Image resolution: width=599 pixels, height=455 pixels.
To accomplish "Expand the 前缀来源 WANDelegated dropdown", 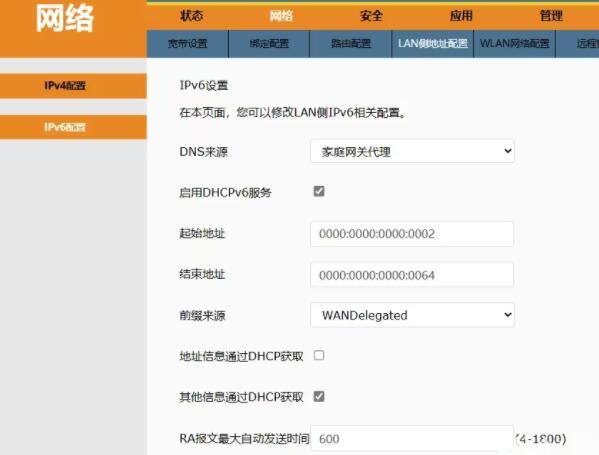I will tap(413, 315).
